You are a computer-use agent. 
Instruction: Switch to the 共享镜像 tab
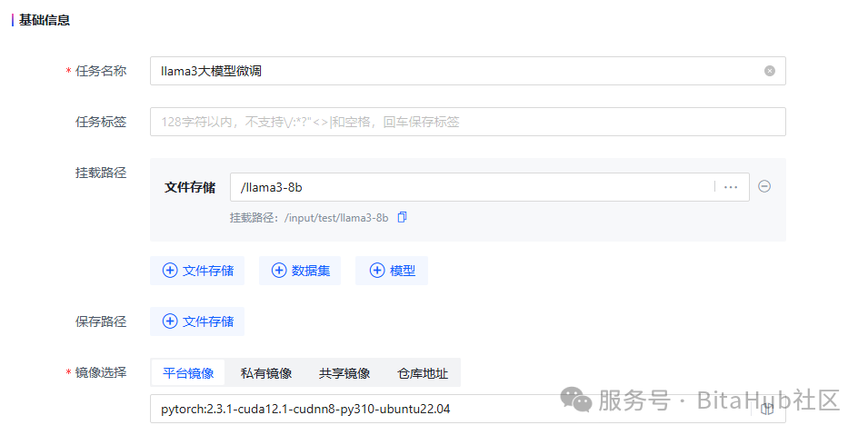tap(344, 373)
